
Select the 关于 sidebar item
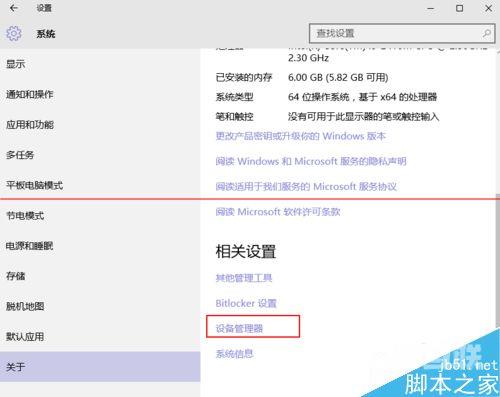[100, 367]
